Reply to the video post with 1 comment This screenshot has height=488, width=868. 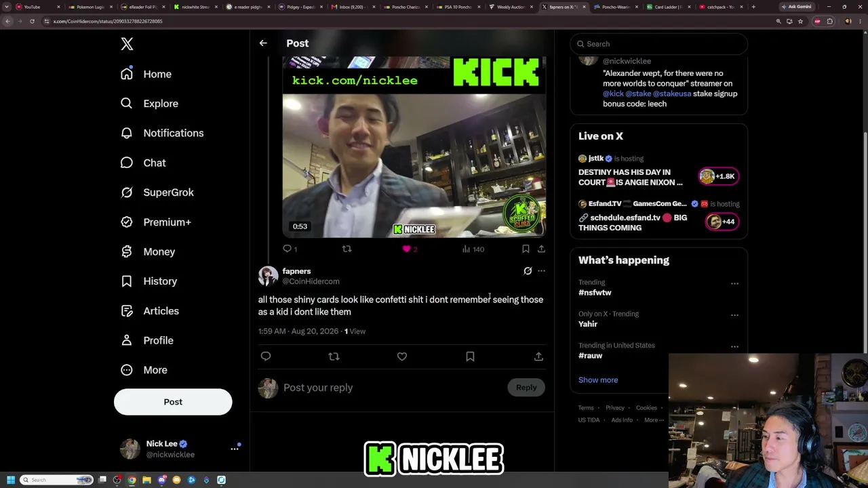pyautogui.click(x=290, y=249)
